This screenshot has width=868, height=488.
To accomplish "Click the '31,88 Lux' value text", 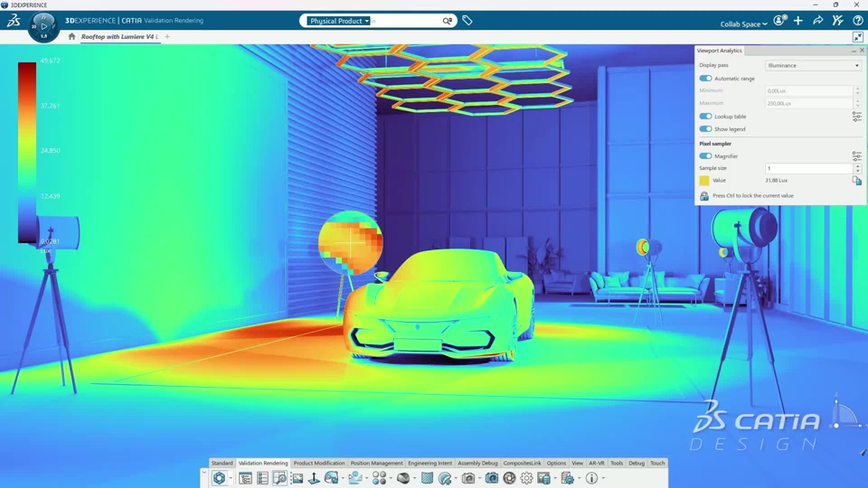I will [x=776, y=181].
